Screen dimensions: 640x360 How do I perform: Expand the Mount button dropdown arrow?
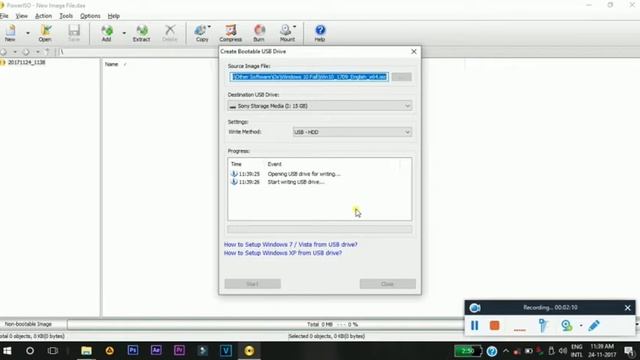pyautogui.click(x=295, y=27)
